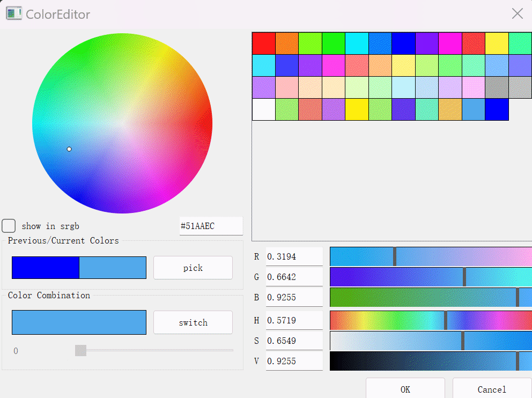Viewport: 532px width, 398px height.
Task: Choose the gray swatch in the third row
Action: pos(497,87)
